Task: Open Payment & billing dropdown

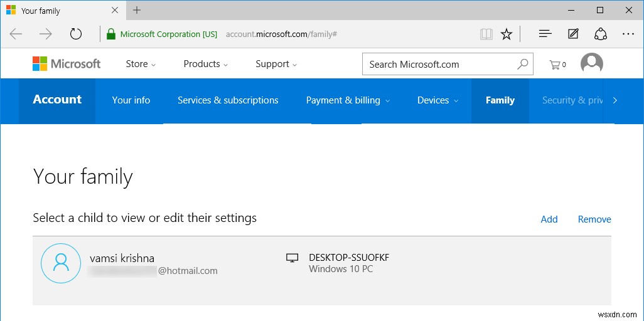Action: 348,100
